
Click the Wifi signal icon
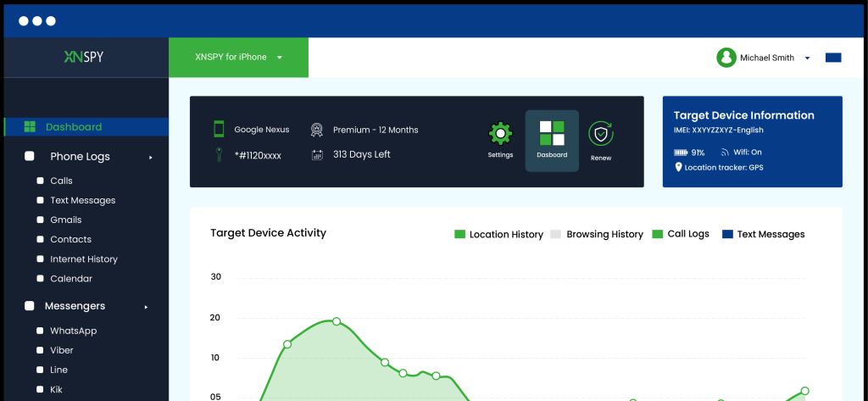coord(725,153)
